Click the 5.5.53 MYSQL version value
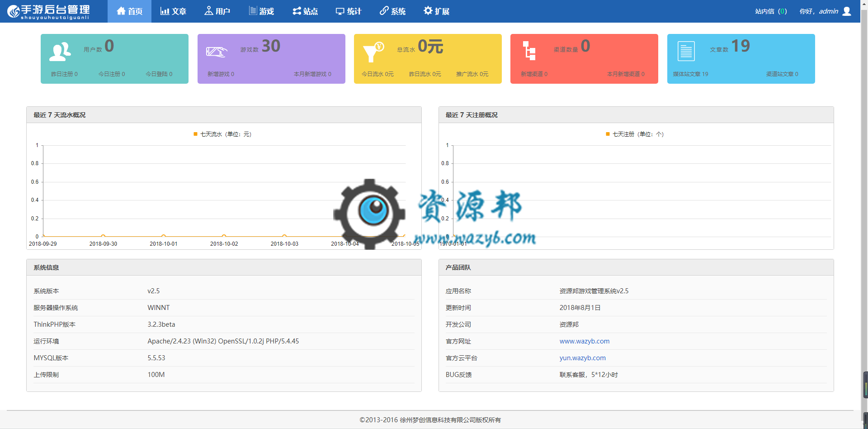Screen dimensions: 868x429 [156, 358]
